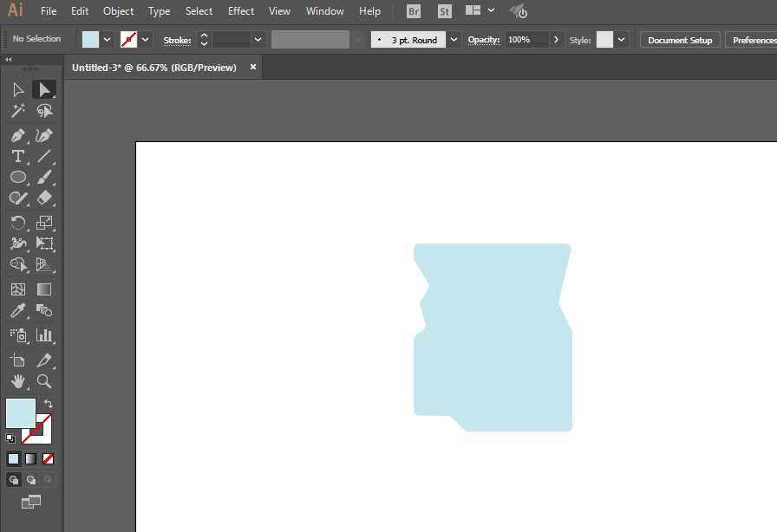Select the Pen tool

tap(18, 135)
